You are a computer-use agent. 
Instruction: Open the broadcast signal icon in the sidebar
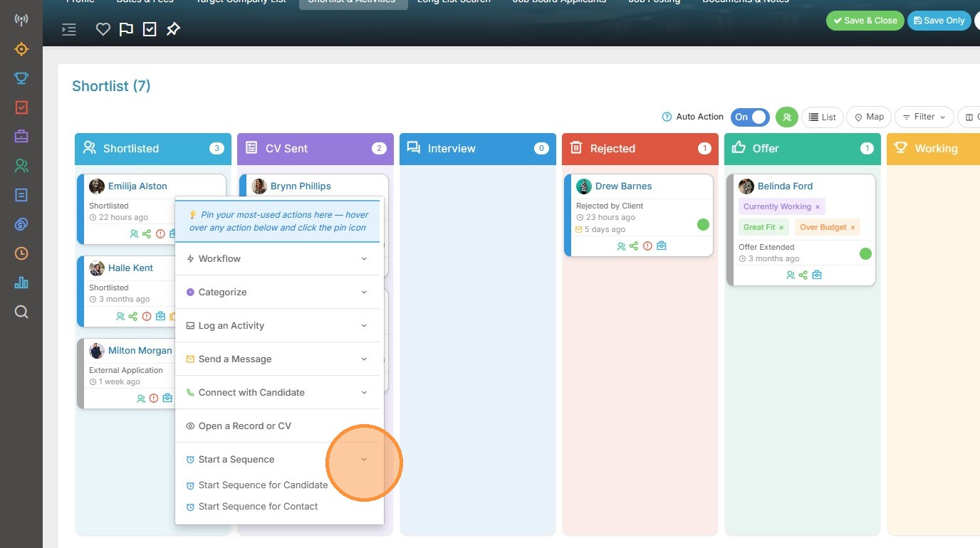point(21,19)
